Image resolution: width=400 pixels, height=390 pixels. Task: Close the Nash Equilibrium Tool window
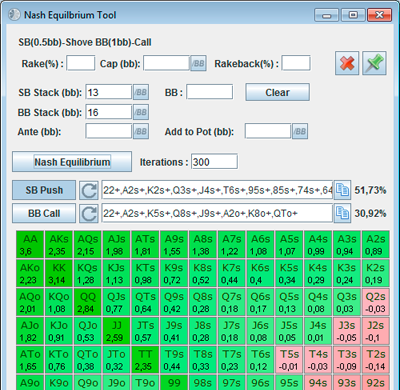pos(379,15)
